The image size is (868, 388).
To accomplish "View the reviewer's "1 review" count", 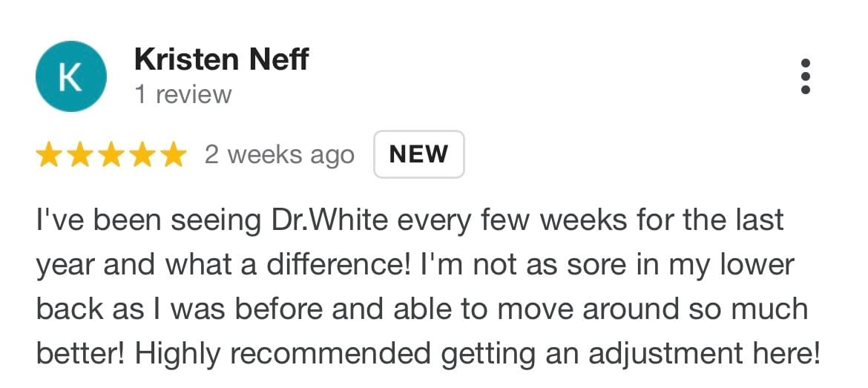I will (183, 95).
